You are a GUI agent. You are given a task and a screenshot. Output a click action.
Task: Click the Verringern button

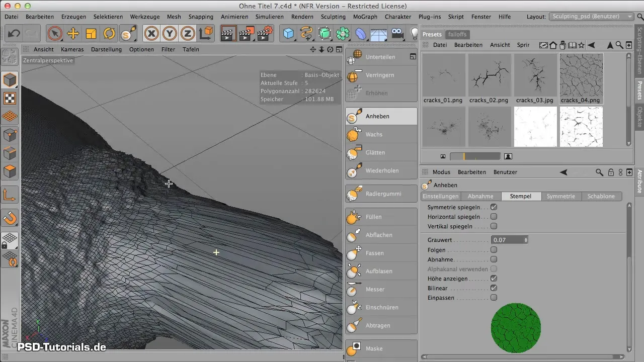[x=381, y=75]
